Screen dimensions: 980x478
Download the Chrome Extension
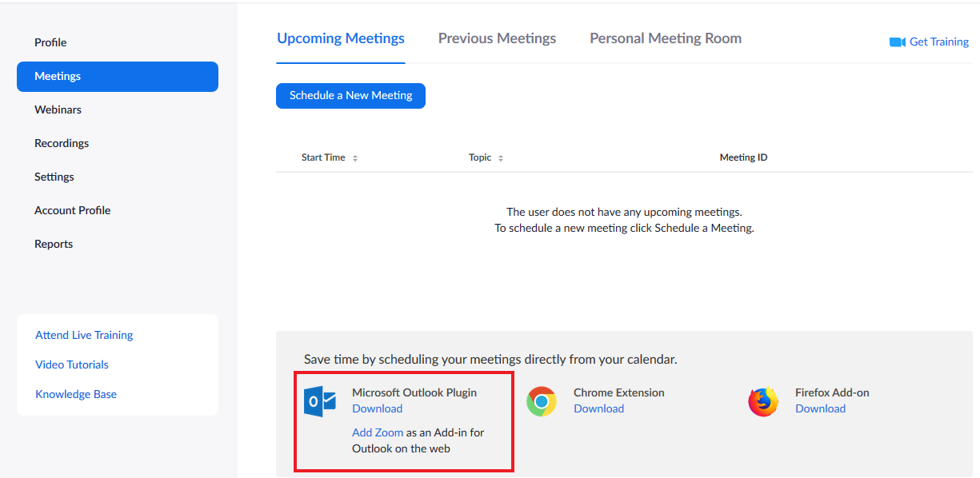coord(598,408)
